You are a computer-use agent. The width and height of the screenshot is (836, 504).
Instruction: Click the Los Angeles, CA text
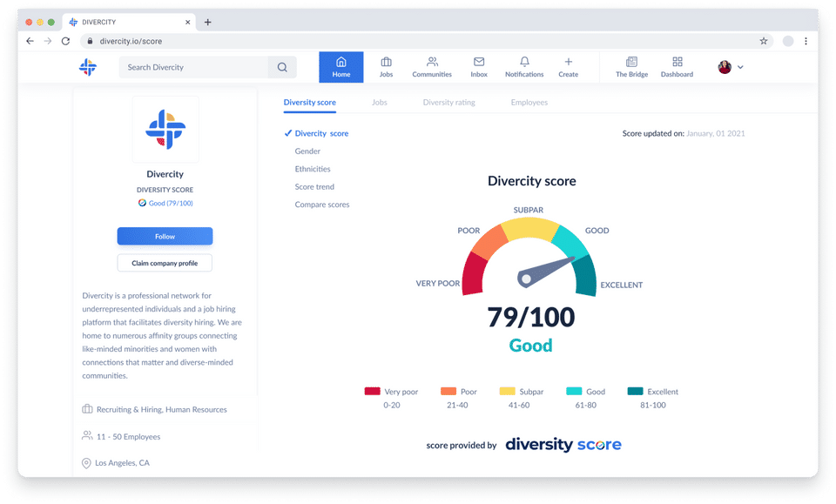click(122, 463)
